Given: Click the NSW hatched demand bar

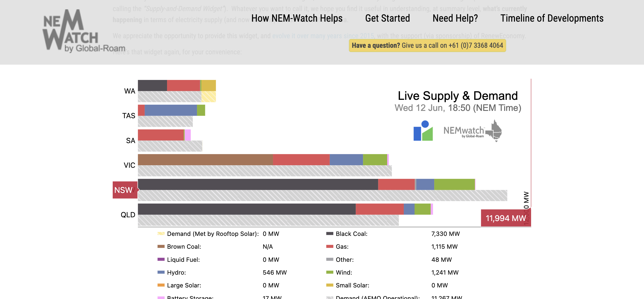Looking at the screenshot, I should click(323, 195).
